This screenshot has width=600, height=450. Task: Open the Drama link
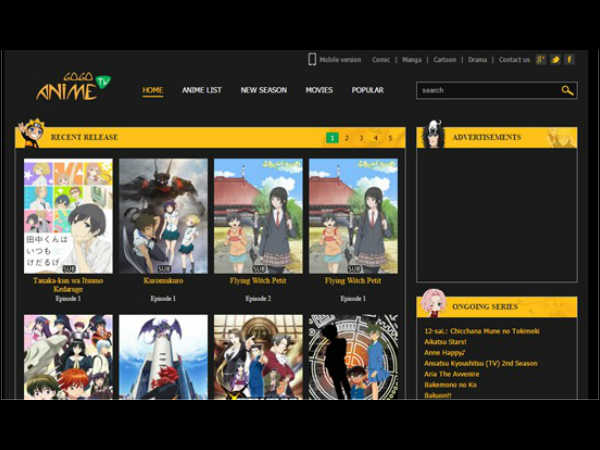point(477,60)
